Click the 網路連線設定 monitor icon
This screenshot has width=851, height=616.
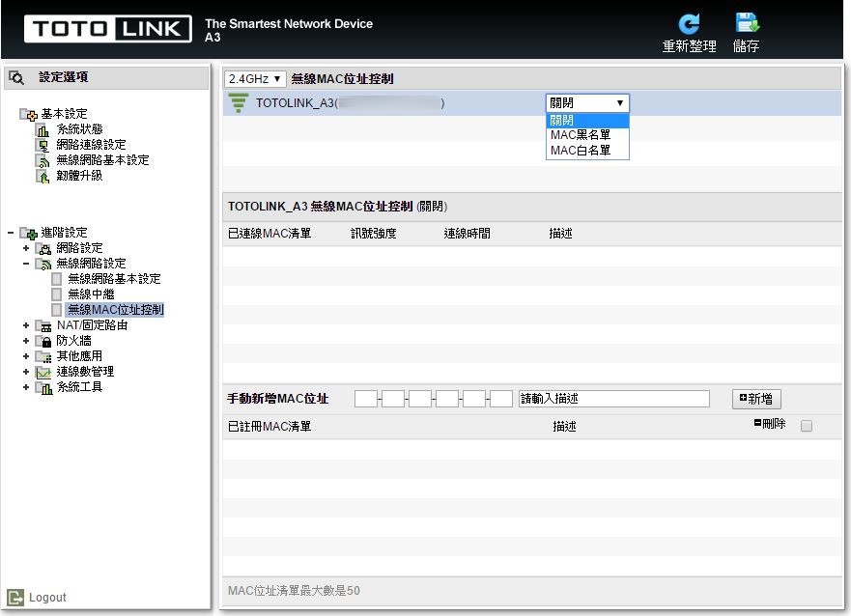pos(43,146)
